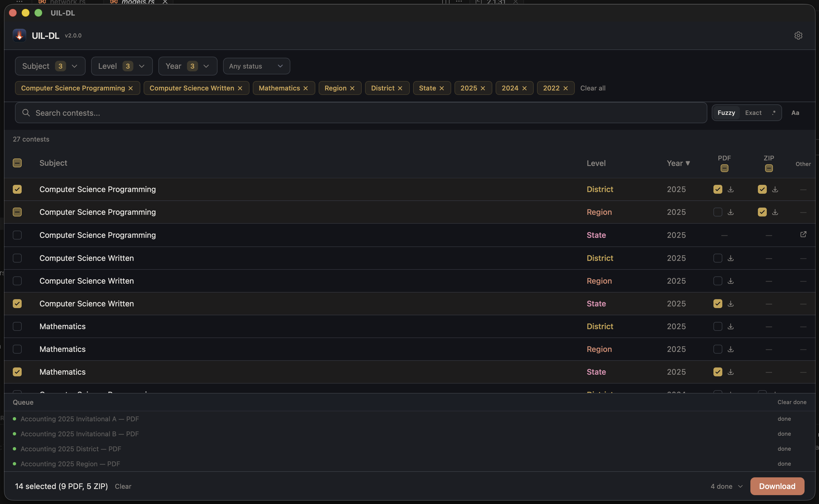Click the Download button

[777, 486]
